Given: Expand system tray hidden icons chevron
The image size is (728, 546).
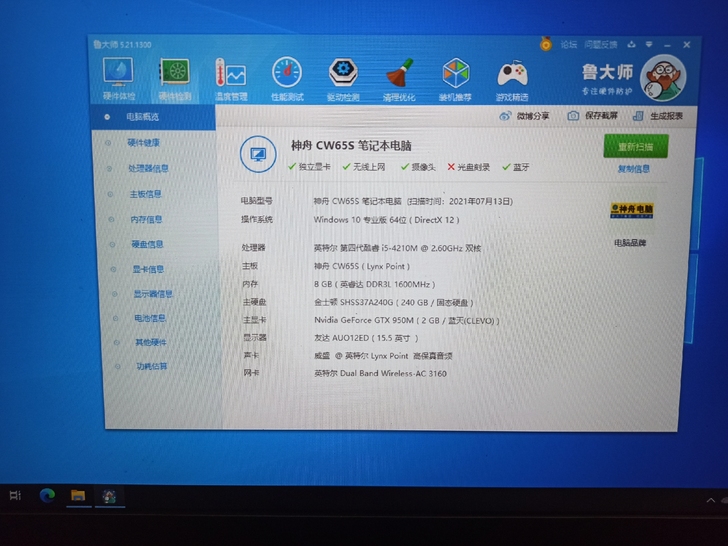Looking at the screenshot, I should pos(710,500).
